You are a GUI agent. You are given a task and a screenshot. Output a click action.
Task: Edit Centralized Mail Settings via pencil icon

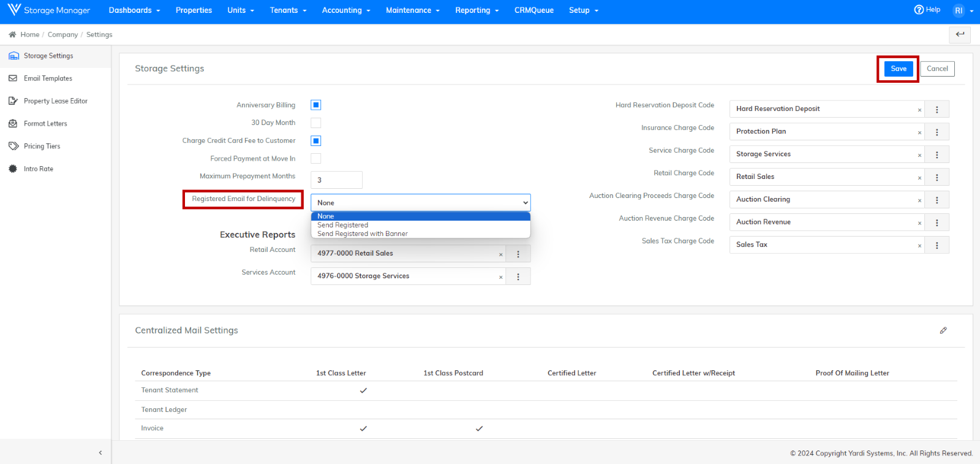pyautogui.click(x=943, y=330)
